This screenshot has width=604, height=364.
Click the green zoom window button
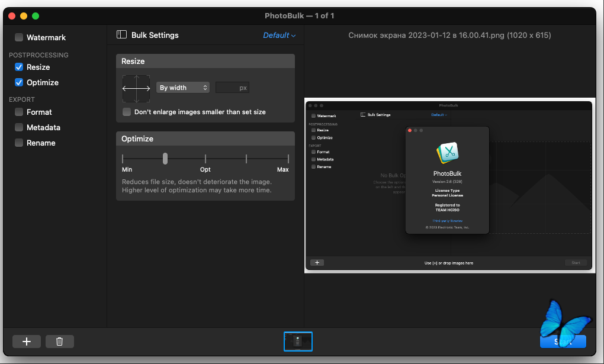click(36, 16)
